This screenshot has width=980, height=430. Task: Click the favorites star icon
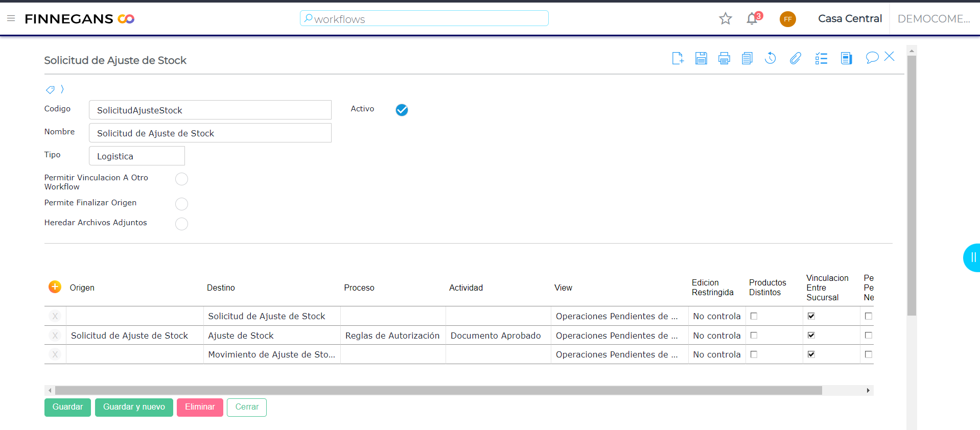point(725,19)
